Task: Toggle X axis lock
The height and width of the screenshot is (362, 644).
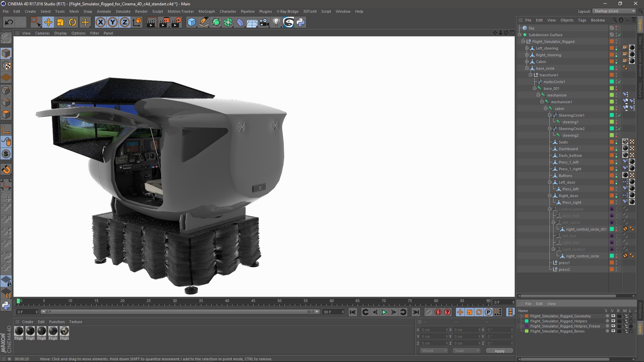Action: point(100,22)
